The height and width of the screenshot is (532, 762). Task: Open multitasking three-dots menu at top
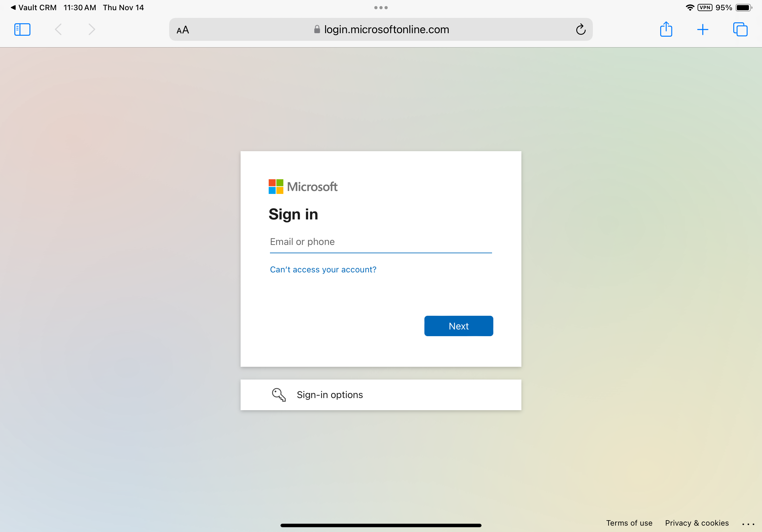point(381,8)
